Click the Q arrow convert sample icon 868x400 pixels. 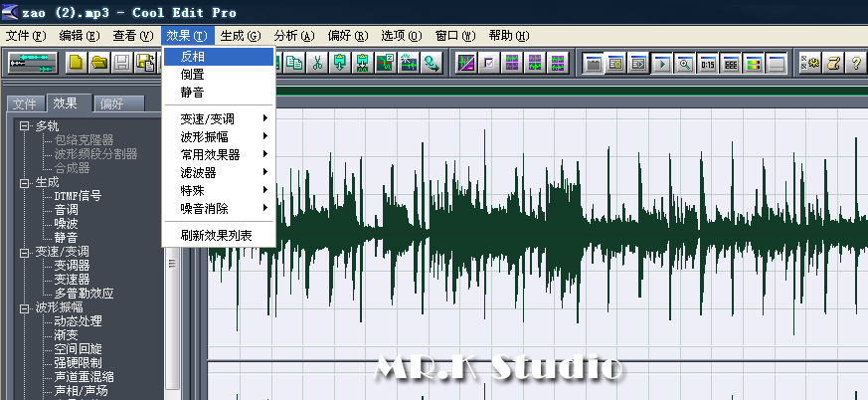coord(432,63)
